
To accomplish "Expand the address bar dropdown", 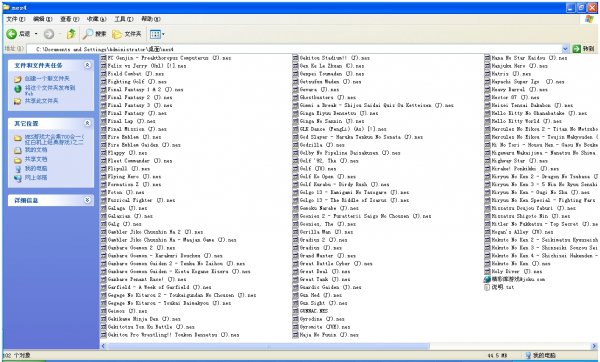I will pyautogui.click(x=565, y=49).
